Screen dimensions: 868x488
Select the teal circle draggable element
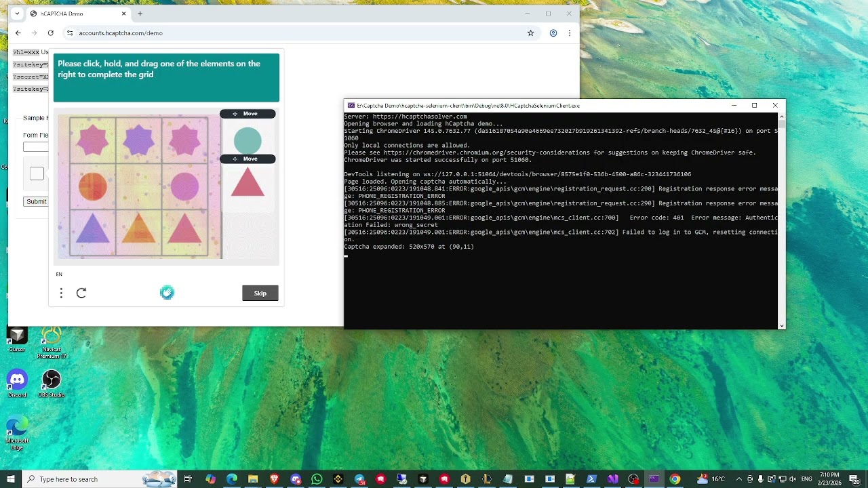click(x=248, y=140)
